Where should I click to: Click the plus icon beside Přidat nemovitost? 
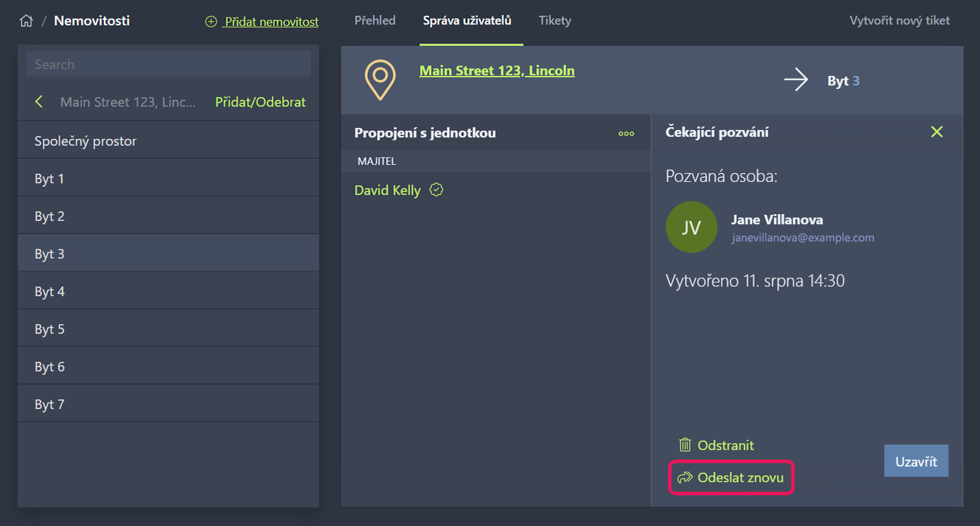(x=211, y=22)
